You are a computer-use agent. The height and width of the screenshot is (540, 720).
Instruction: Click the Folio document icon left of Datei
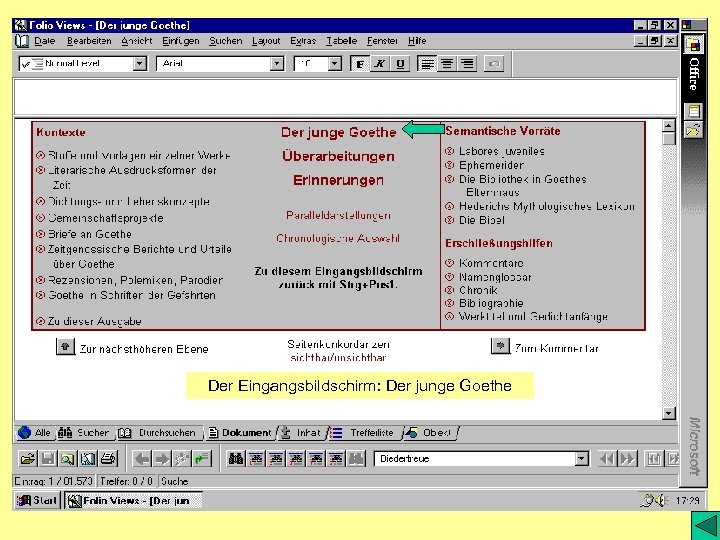point(22,41)
